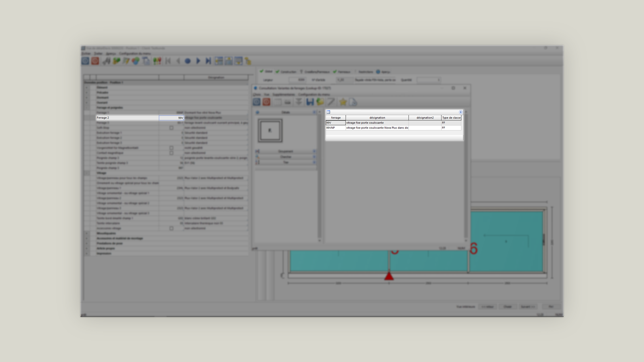The image size is (644, 362).
Task: Click the dialog's vertical scrollbar
Action: [x=466, y=176]
